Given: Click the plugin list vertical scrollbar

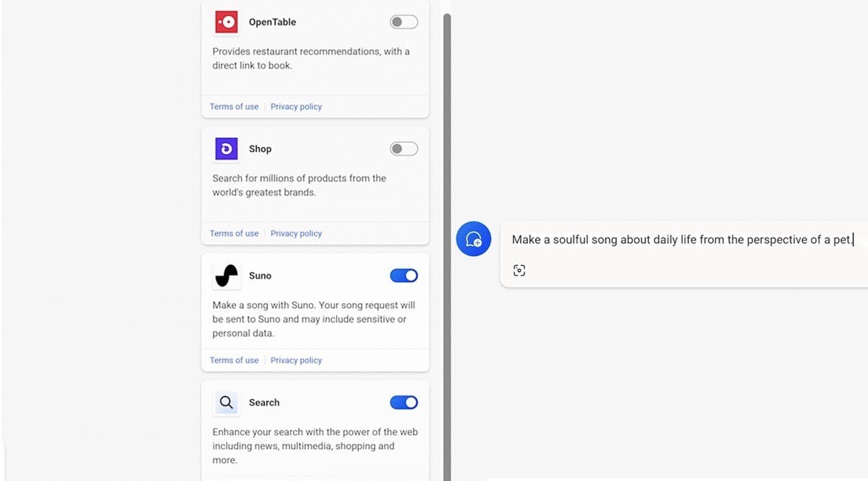Looking at the screenshot, I should point(447,246).
